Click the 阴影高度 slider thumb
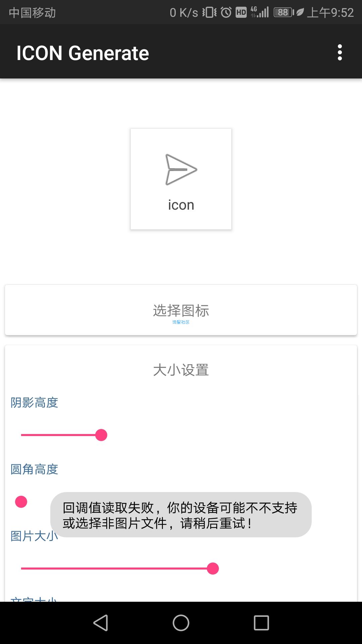The height and width of the screenshot is (644, 362). (101, 435)
